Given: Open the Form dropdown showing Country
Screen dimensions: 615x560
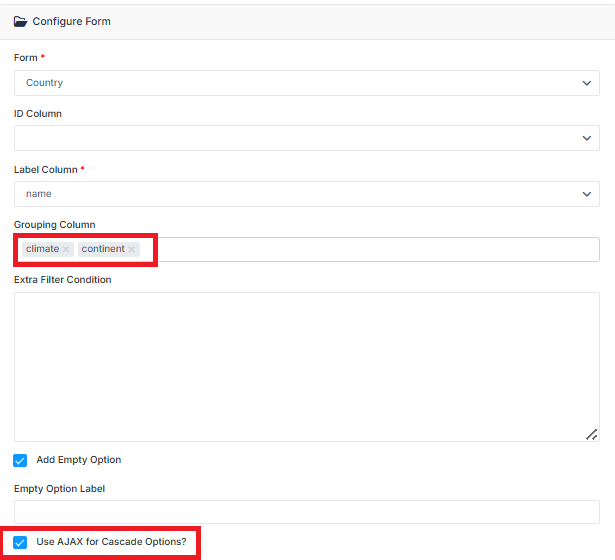Looking at the screenshot, I should (x=307, y=83).
